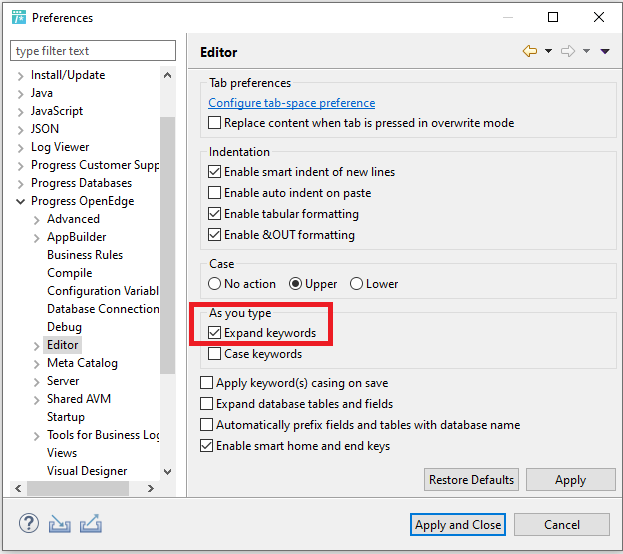Toggle Replace content when tab is pressed checkbox
Screen dimensions: 623x554
coord(215,122)
